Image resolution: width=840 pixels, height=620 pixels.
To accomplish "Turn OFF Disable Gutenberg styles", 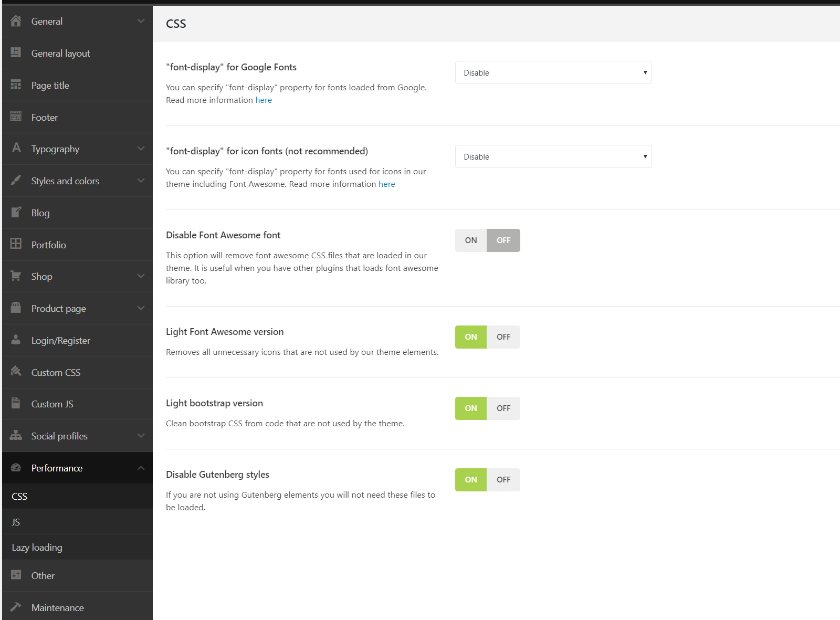I will pos(503,480).
